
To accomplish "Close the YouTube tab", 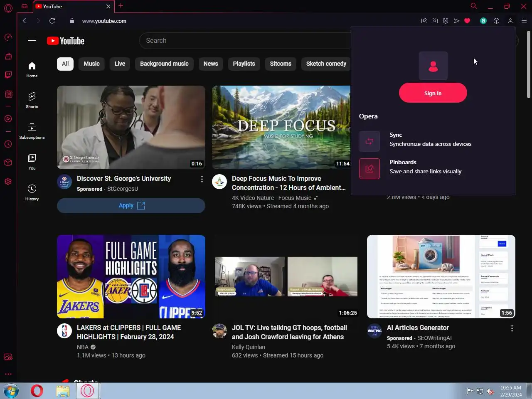I will [x=108, y=6].
